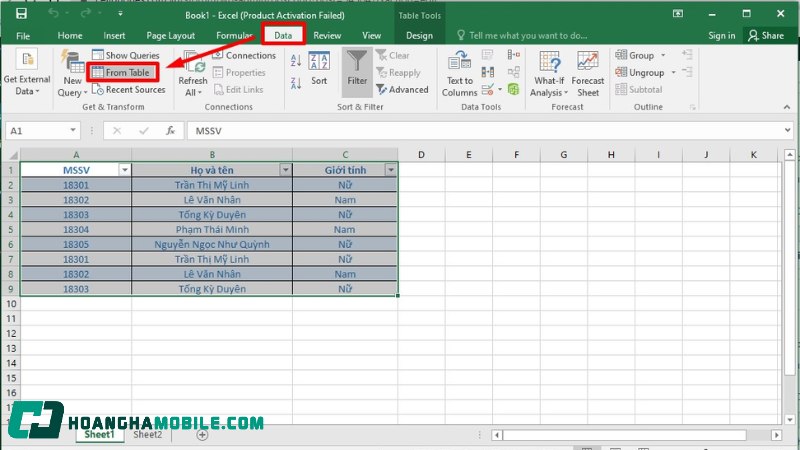The height and width of the screenshot is (450, 800).
Task: Open the File tab
Action: tap(23, 36)
